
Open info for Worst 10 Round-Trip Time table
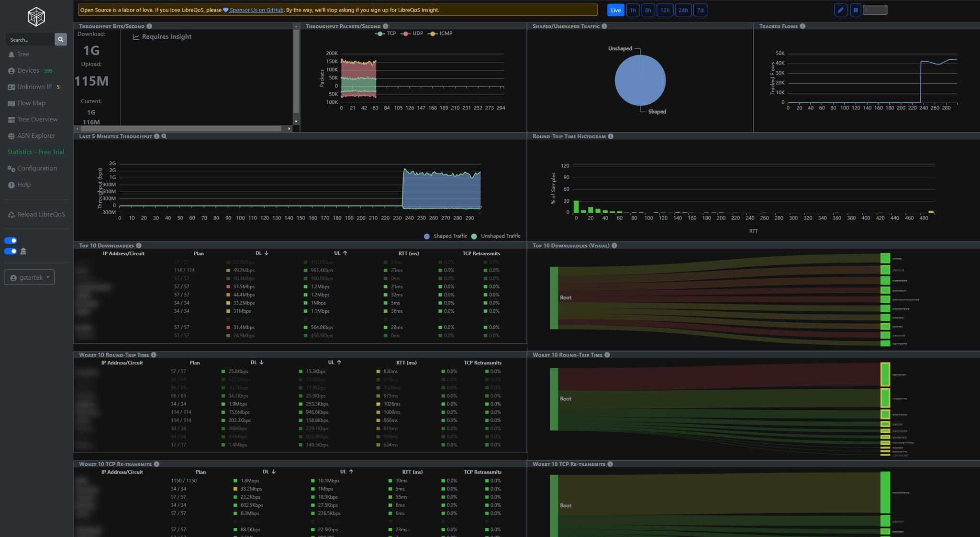[154, 355]
